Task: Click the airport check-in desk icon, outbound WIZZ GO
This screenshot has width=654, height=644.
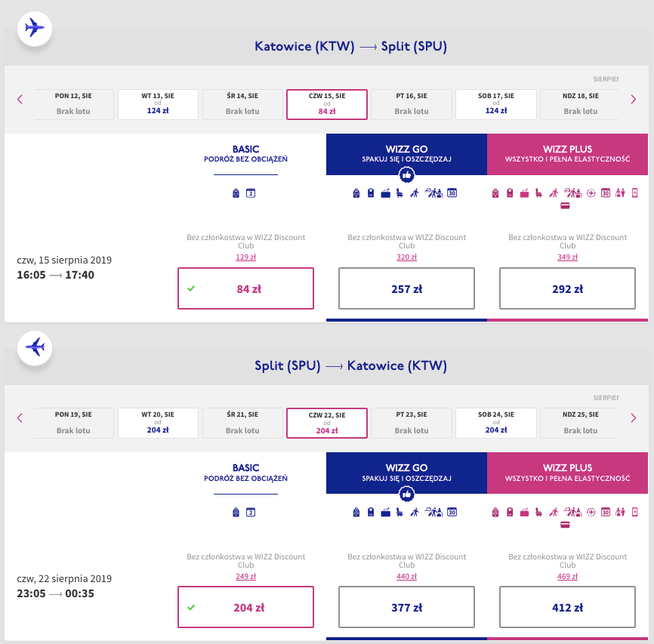Action: (433, 193)
